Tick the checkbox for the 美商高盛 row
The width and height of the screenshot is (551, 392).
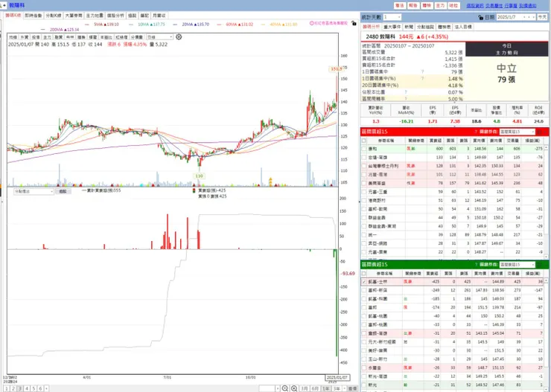[x=363, y=183]
